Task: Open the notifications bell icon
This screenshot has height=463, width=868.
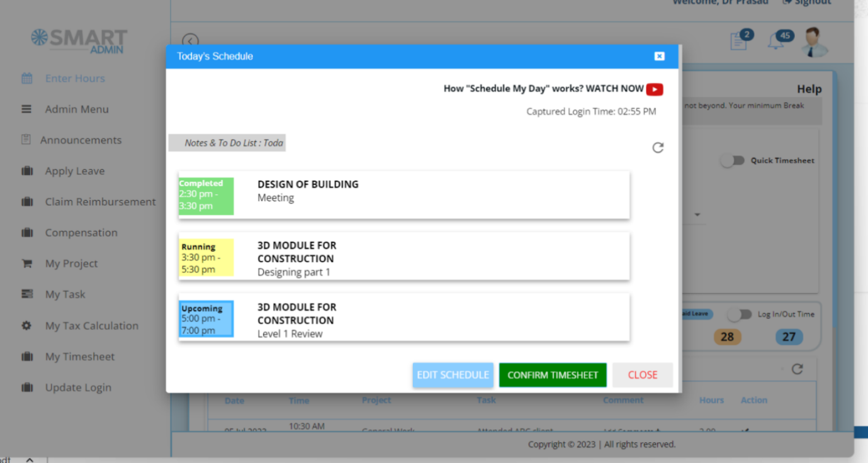Action: 775,42
